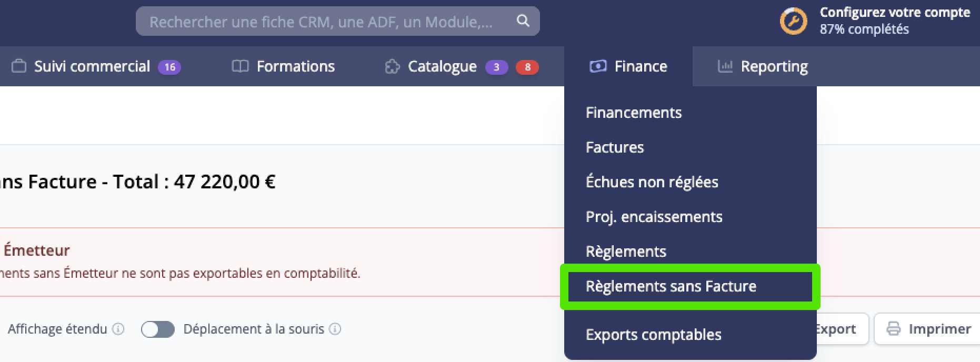Choose Échues non réglées menu item
The image size is (980, 362).
point(652,182)
